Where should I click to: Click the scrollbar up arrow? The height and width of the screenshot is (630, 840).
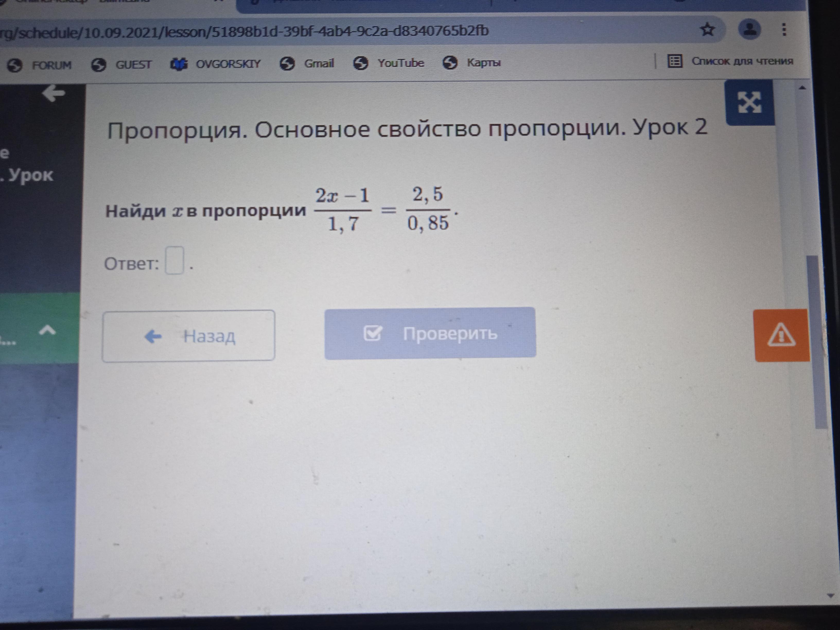coord(802,88)
